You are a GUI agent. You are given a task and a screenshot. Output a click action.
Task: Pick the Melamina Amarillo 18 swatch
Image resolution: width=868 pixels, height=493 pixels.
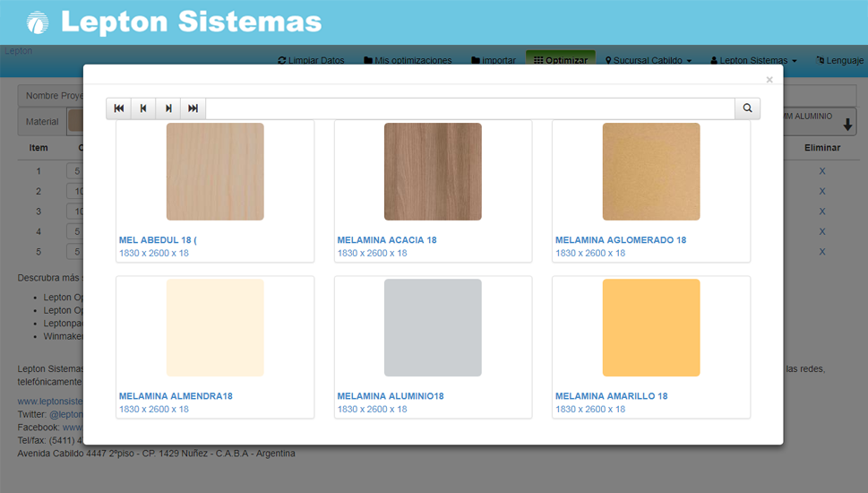point(650,327)
